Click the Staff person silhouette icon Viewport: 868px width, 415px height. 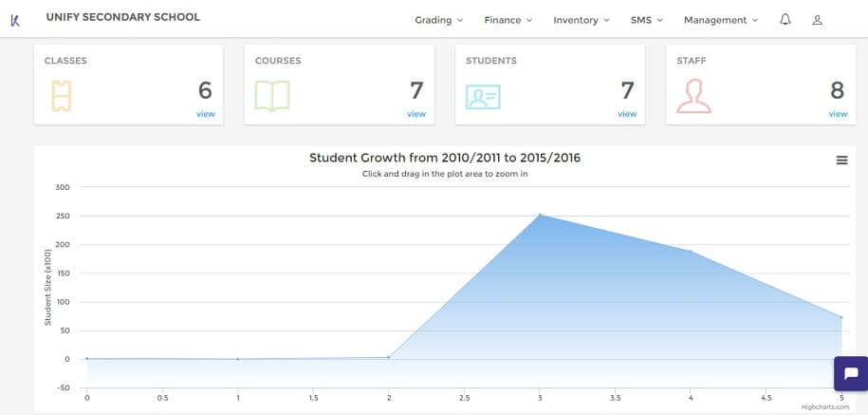coord(693,96)
